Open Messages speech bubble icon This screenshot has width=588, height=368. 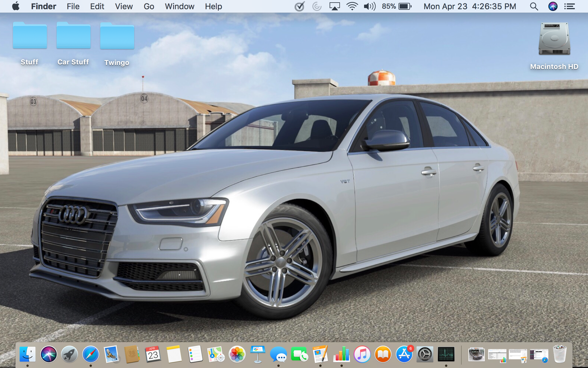click(x=278, y=354)
